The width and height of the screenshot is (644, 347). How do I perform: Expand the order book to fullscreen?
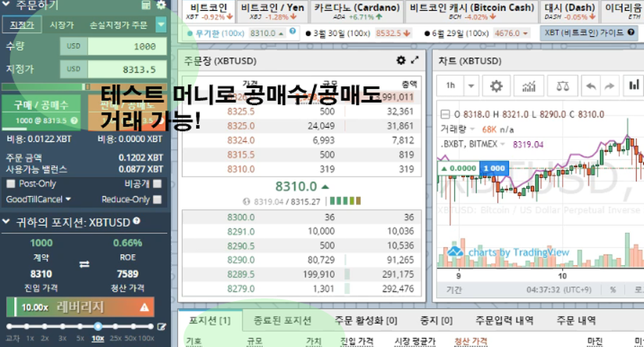415,60
